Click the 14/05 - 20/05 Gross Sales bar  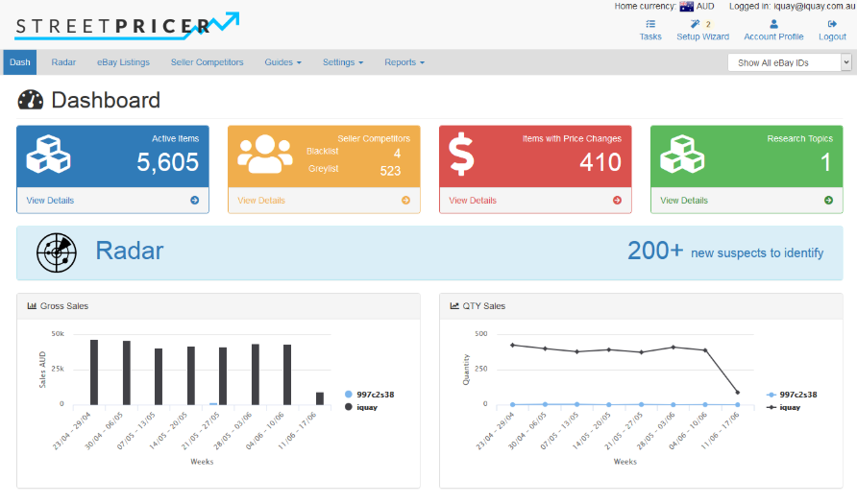tap(191, 375)
